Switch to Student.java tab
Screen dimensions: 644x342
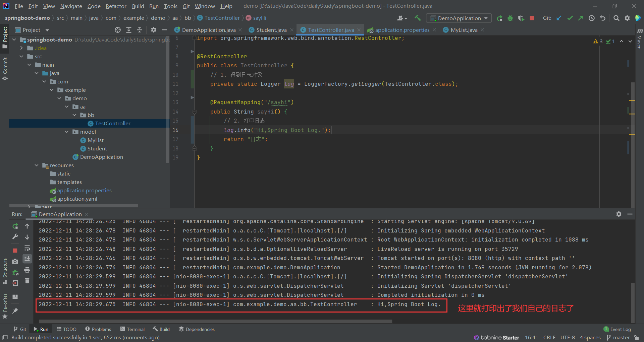click(271, 30)
